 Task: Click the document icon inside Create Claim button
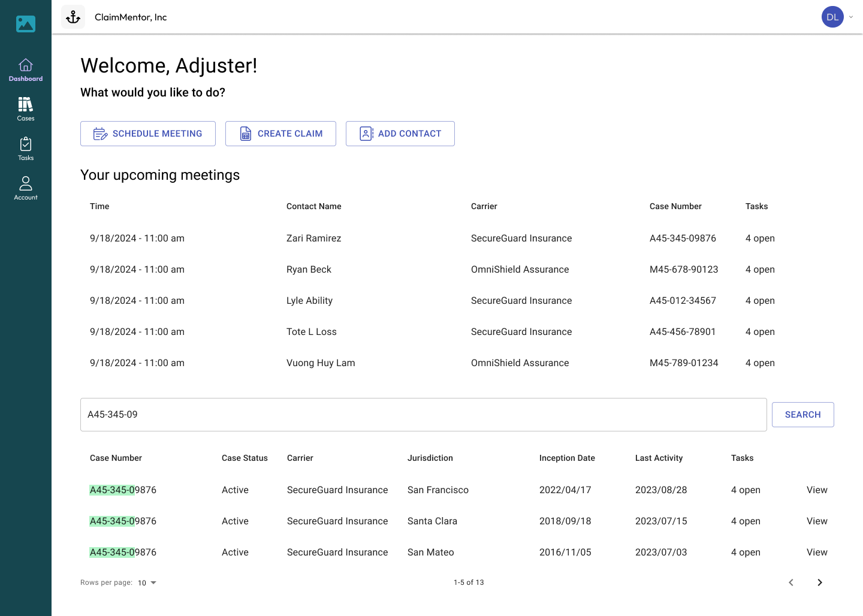pyautogui.click(x=245, y=134)
